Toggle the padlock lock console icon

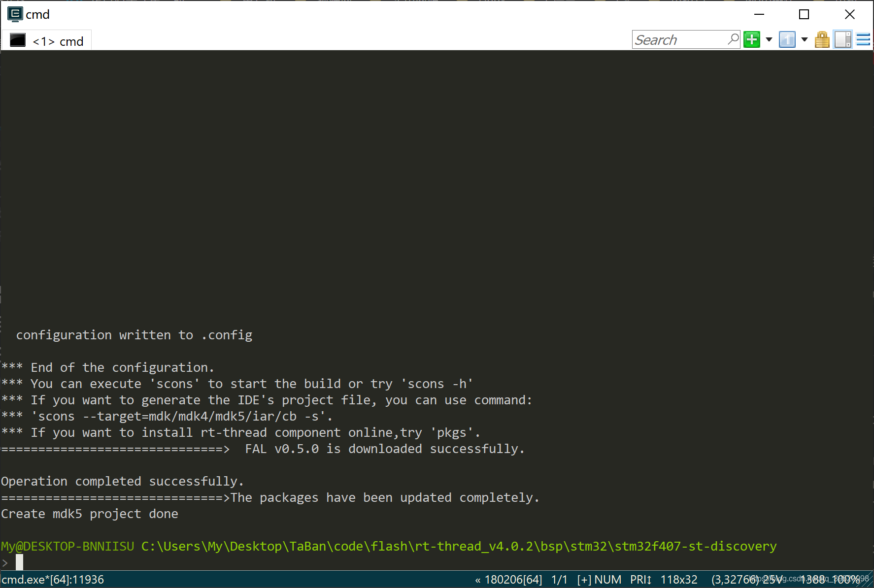click(x=822, y=39)
